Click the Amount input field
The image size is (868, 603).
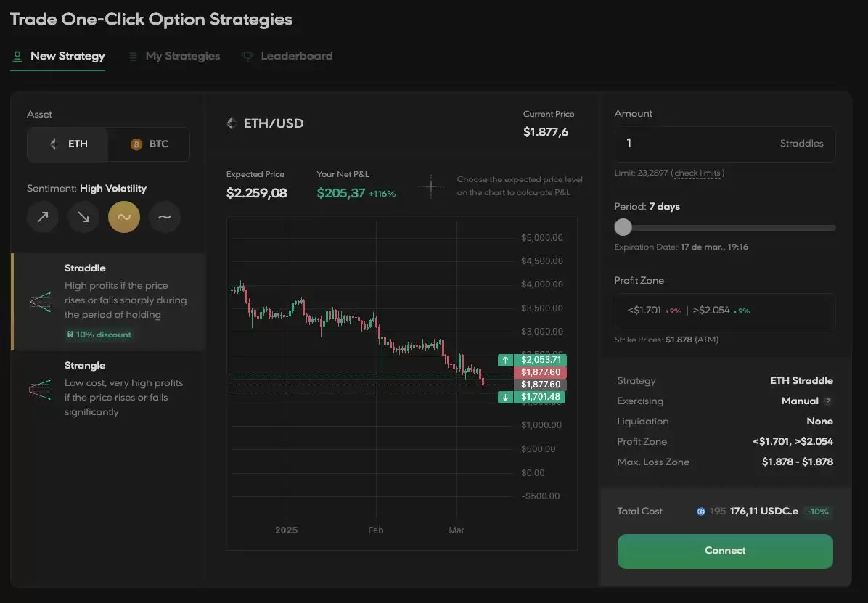pos(697,144)
